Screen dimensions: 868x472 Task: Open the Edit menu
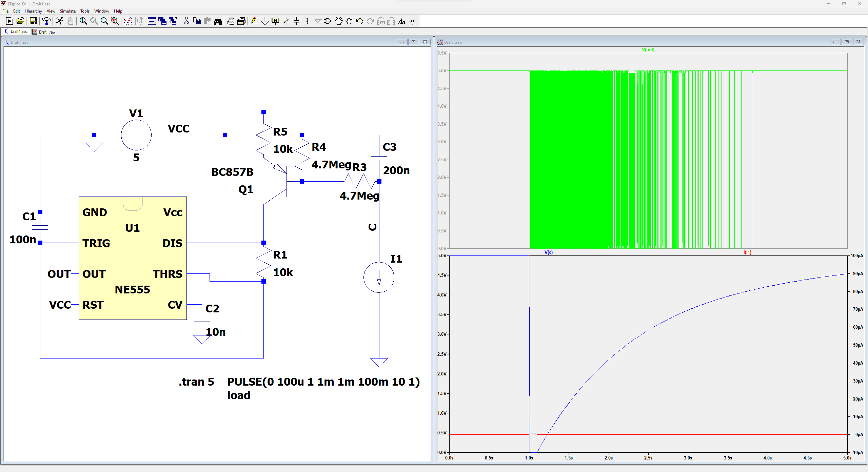17,11
